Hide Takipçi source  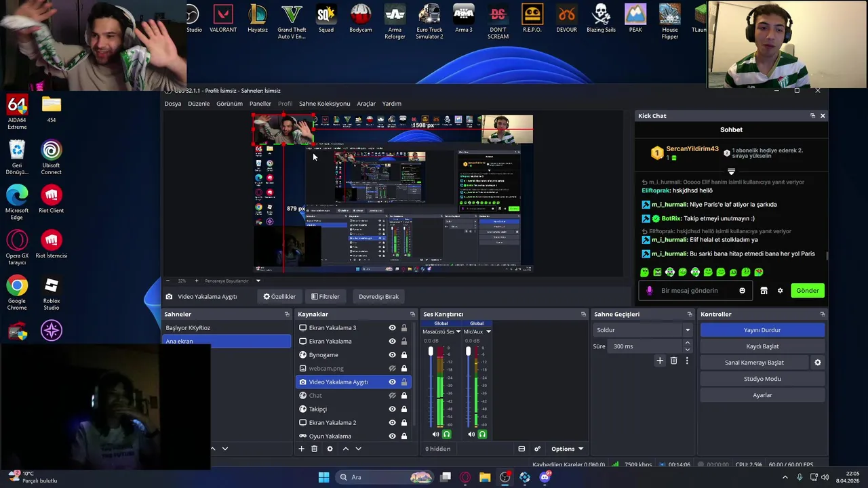[392, 409]
